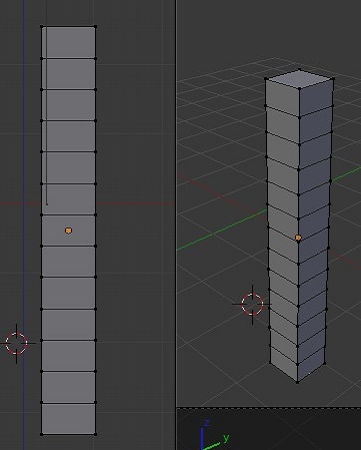Click the 3D cursor in the left viewport
The height and width of the screenshot is (450, 361).
(x=16, y=343)
